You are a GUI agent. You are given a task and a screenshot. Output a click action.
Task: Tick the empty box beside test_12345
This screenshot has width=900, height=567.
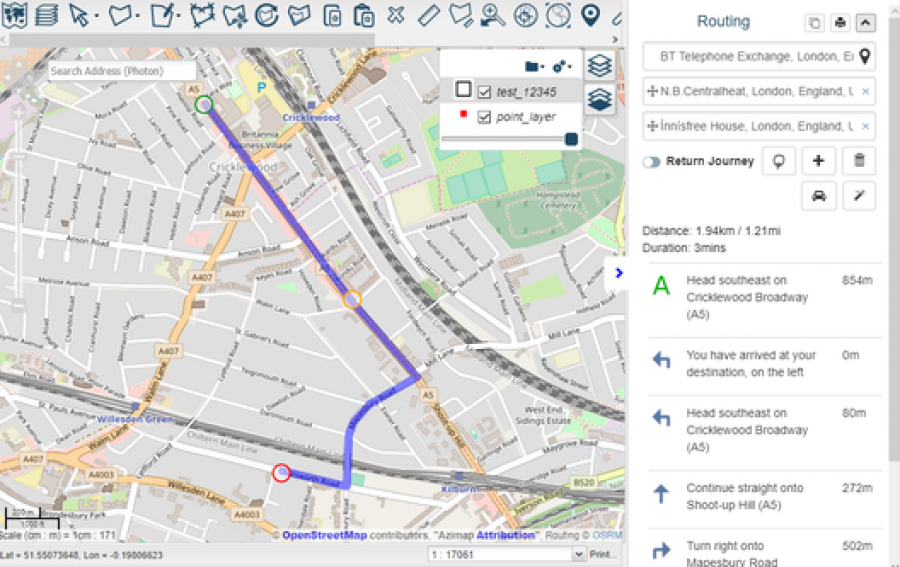coord(463,90)
